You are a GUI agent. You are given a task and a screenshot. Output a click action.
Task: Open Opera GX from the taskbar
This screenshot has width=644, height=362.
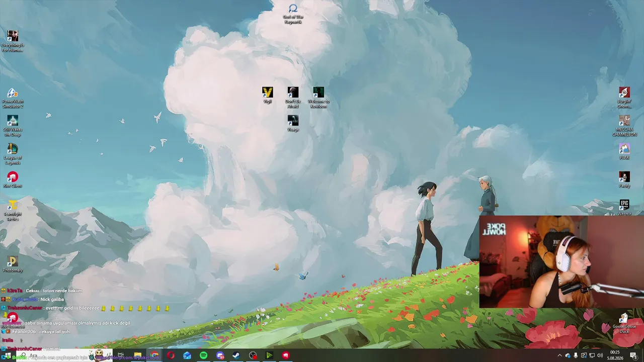click(171, 355)
